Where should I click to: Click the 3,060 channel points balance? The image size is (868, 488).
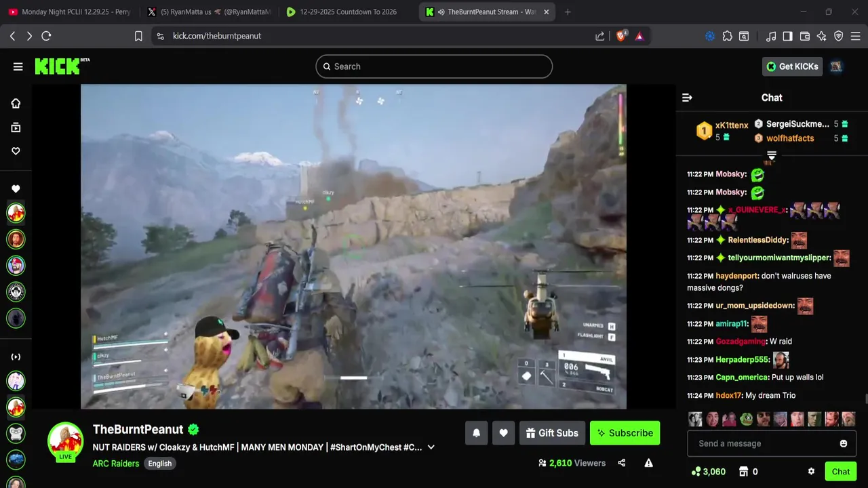(709, 471)
